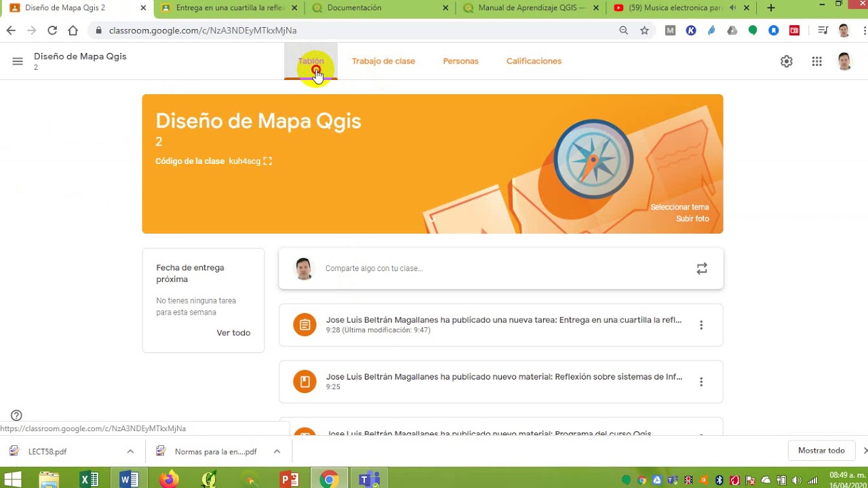
Task: Show class code in full screen
Action: [268, 161]
